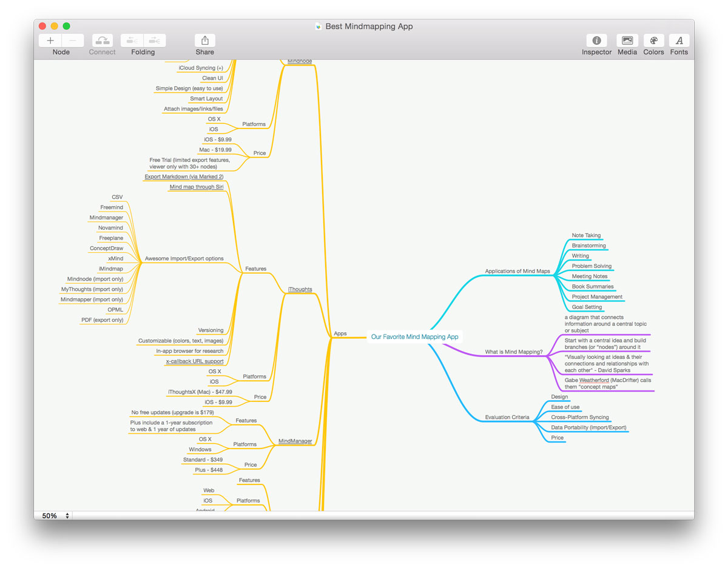This screenshot has width=728, height=568.
Task: Select the PDF (export only) node
Action: click(x=103, y=320)
